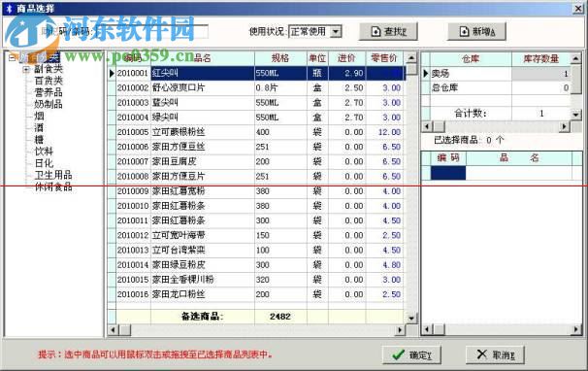Click selected products list scroll right arrow
The width and height of the screenshot is (588, 371).
[x=576, y=329]
